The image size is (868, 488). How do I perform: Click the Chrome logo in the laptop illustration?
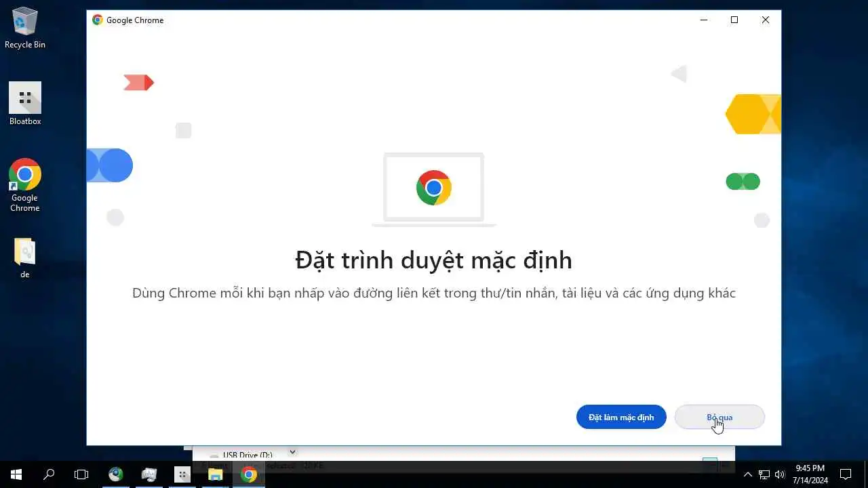[x=434, y=188]
